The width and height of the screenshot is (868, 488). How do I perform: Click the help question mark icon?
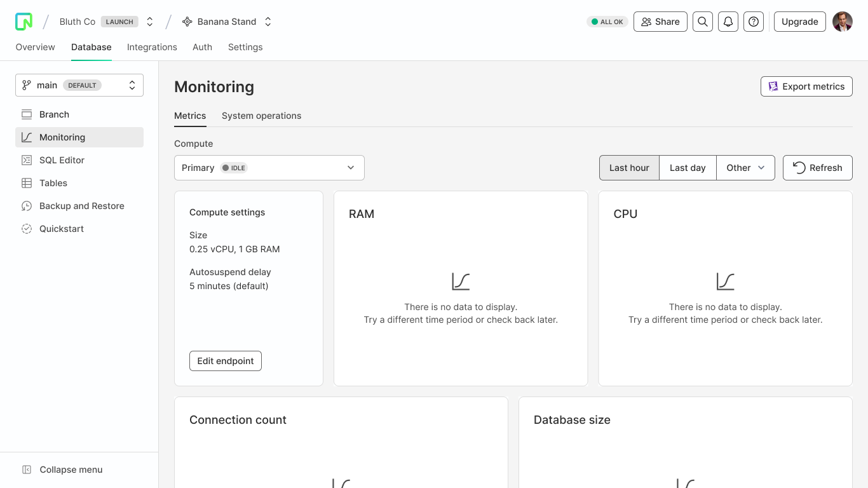[753, 22]
